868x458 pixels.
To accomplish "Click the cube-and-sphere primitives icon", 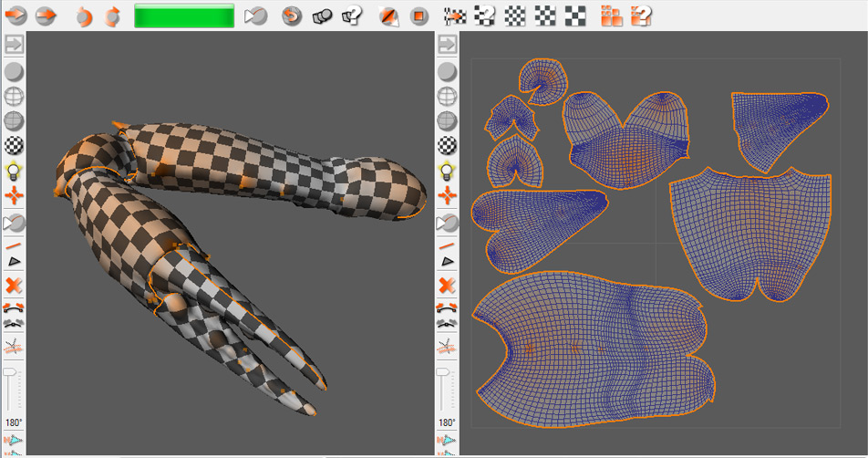I will [x=322, y=16].
